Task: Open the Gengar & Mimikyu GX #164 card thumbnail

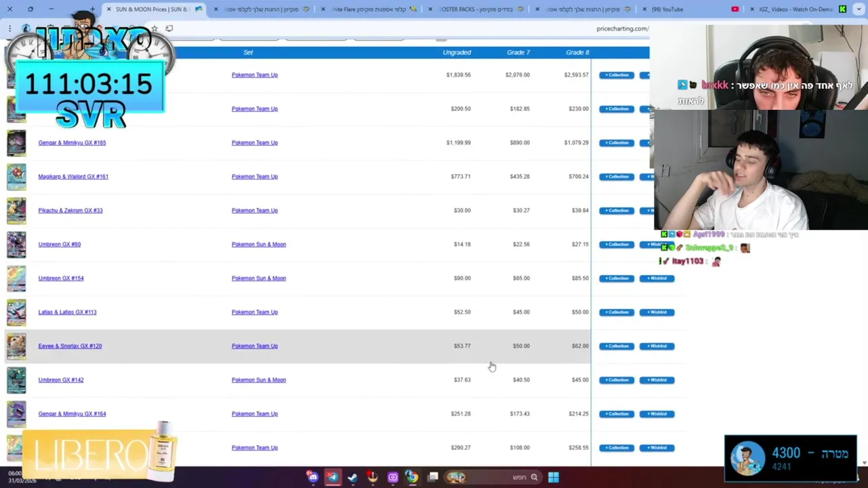Action: [x=16, y=414]
